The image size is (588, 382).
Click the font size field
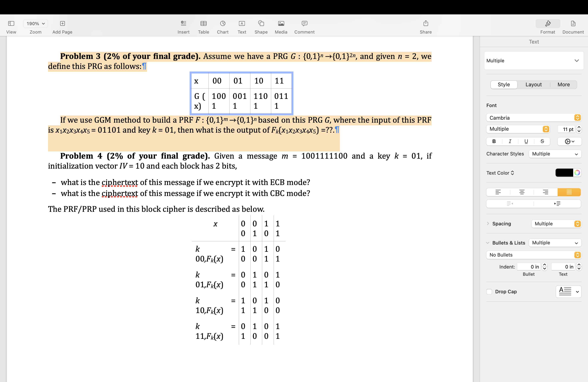click(x=566, y=129)
